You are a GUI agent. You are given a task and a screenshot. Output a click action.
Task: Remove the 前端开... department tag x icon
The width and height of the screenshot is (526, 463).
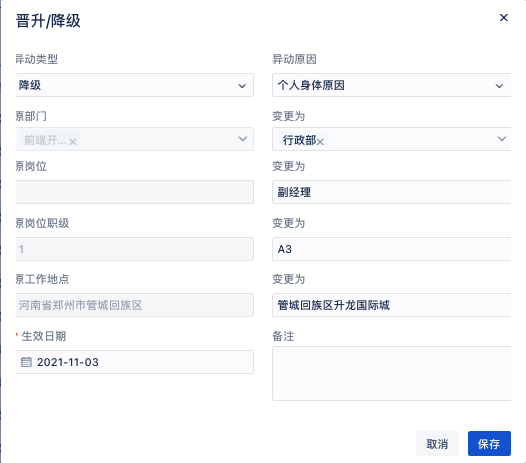click(73, 142)
